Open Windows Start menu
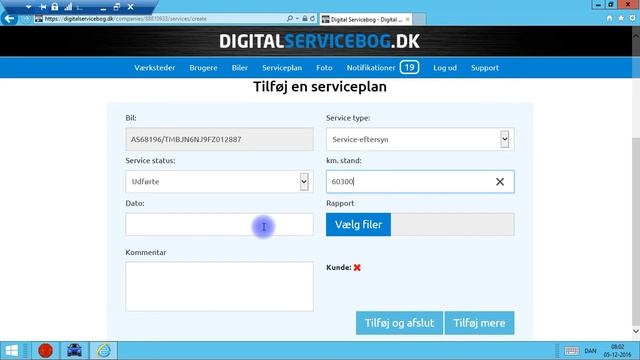Viewport: 640px width, 360px height. (x=11, y=351)
